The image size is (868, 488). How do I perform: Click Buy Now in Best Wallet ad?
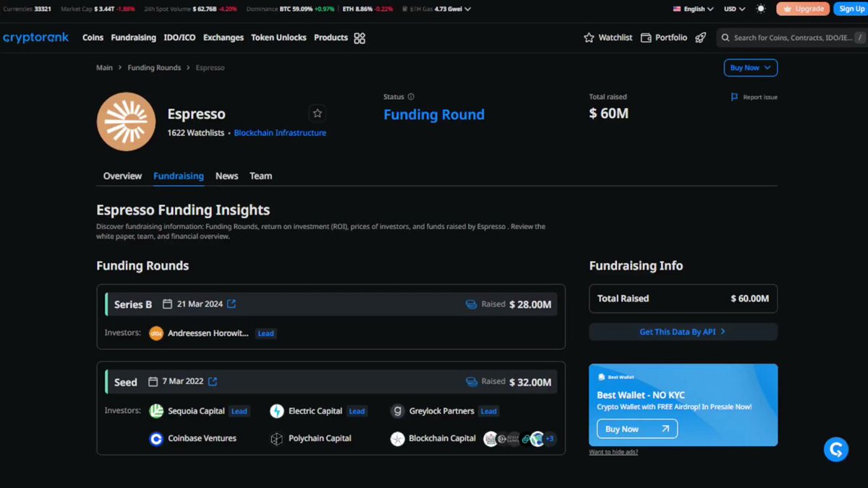(637, 429)
